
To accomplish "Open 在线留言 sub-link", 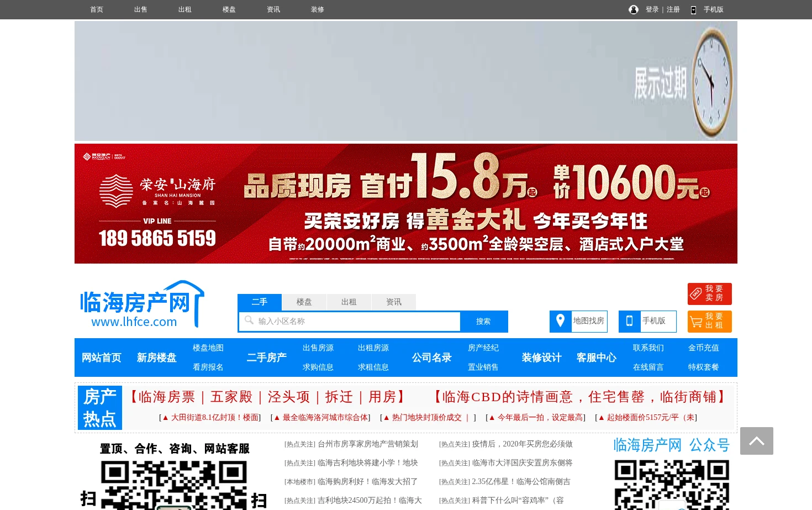I will point(648,367).
